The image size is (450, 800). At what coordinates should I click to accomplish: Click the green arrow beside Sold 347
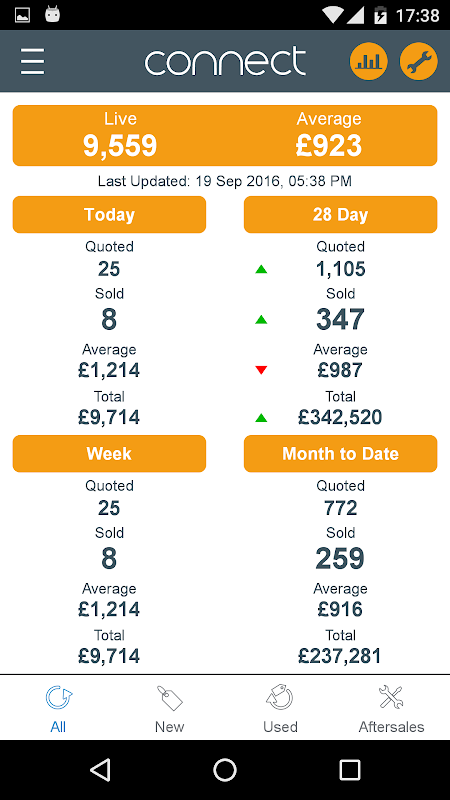tap(261, 320)
